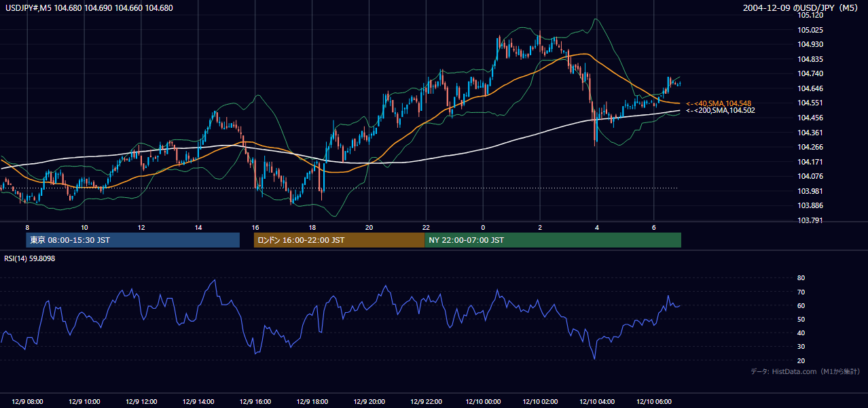The width and height of the screenshot is (868, 408).
Task: Click the 103.886 price axis label
Action: 810,205
